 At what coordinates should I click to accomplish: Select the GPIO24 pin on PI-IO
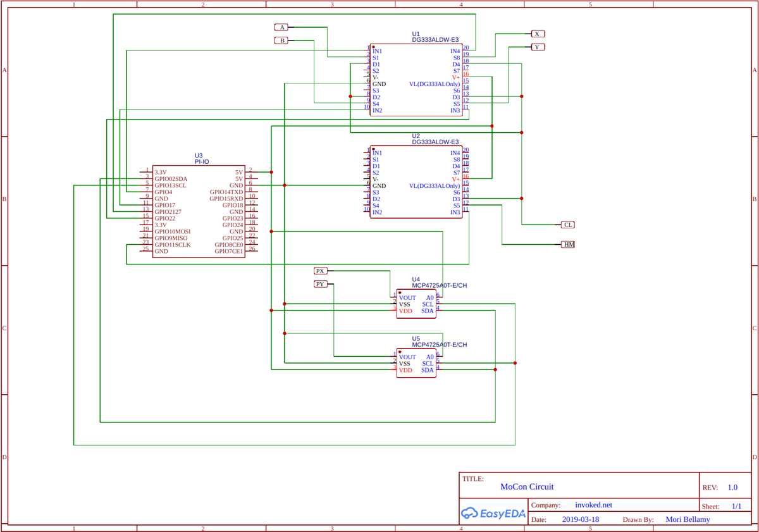[233, 225]
